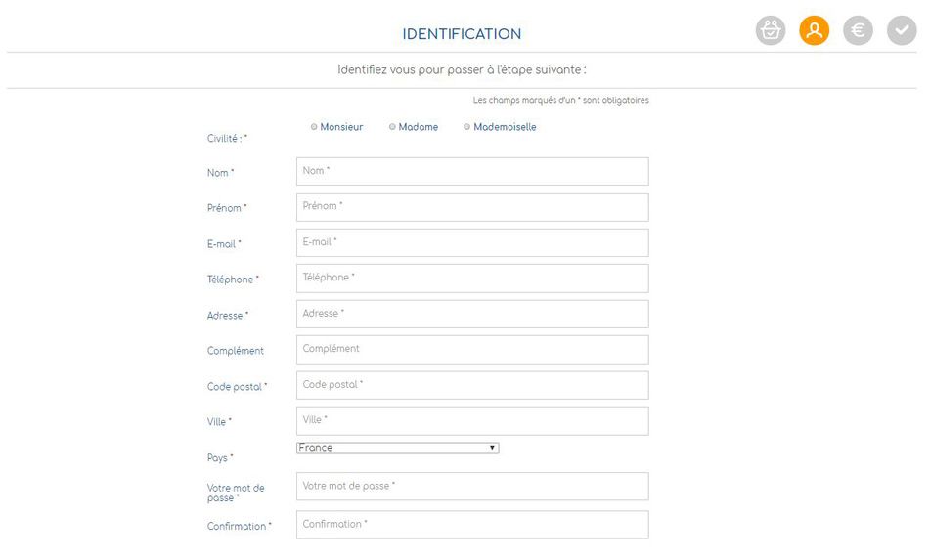
Task: Click the Téléphone input box
Action: click(x=471, y=278)
